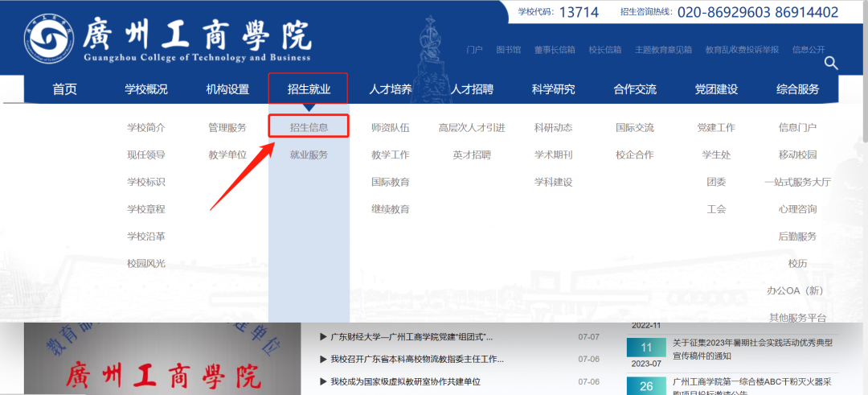
Task: Open 移动校园 service
Action: click(x=798, y=155)
